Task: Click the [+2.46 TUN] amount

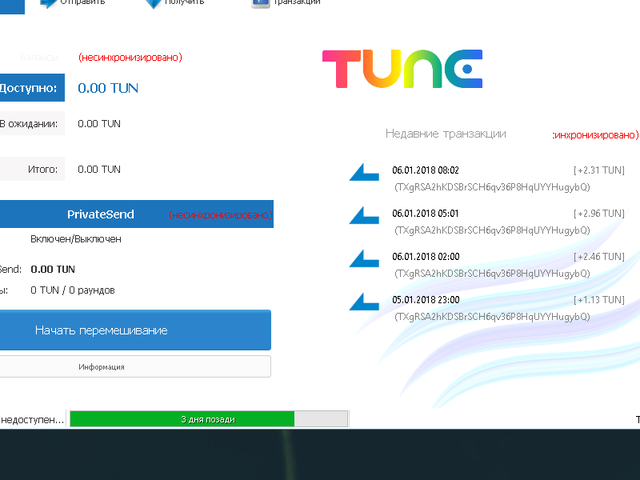Action: (x=599, y=257)
